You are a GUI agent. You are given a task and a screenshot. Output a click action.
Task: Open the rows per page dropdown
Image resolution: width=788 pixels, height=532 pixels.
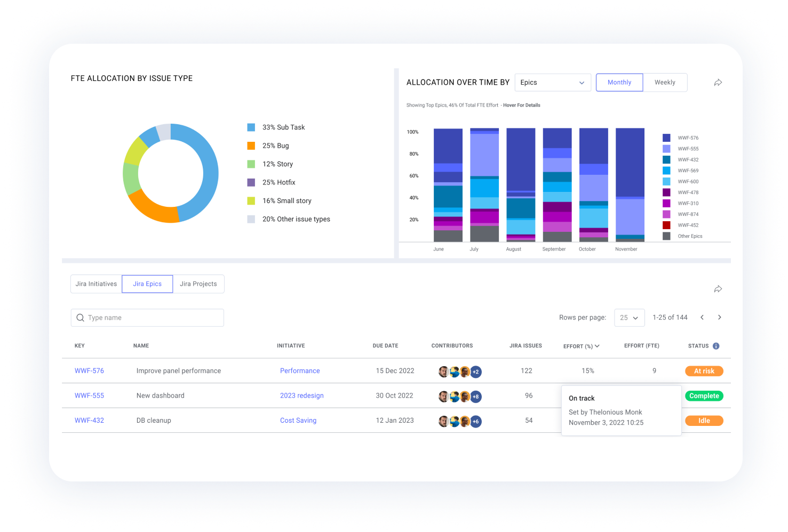coord(629,318)
